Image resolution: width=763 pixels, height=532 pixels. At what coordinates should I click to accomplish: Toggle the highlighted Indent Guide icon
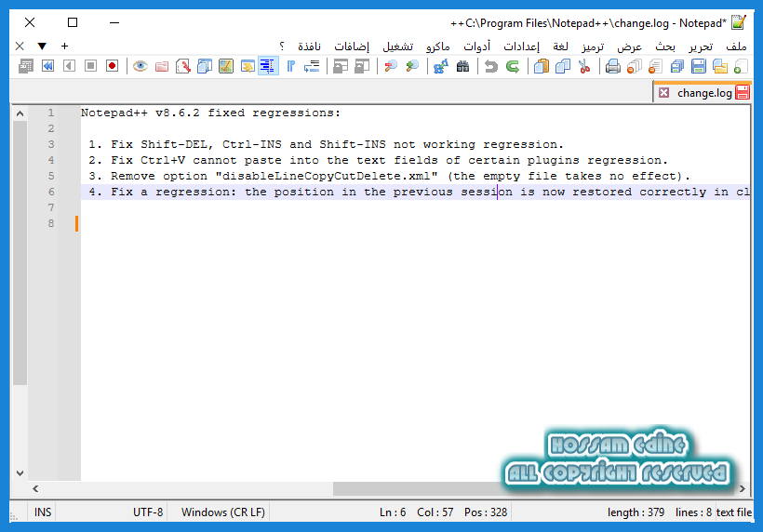point(268,66)
